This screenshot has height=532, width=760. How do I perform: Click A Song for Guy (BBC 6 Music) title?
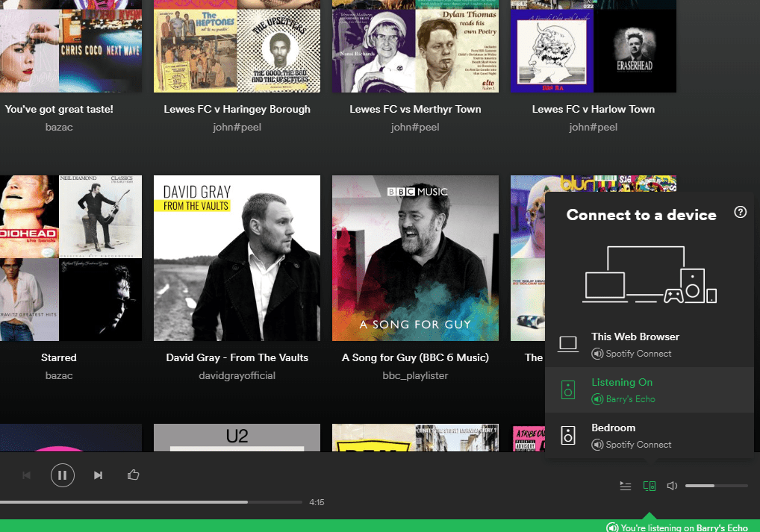[415, 357]
